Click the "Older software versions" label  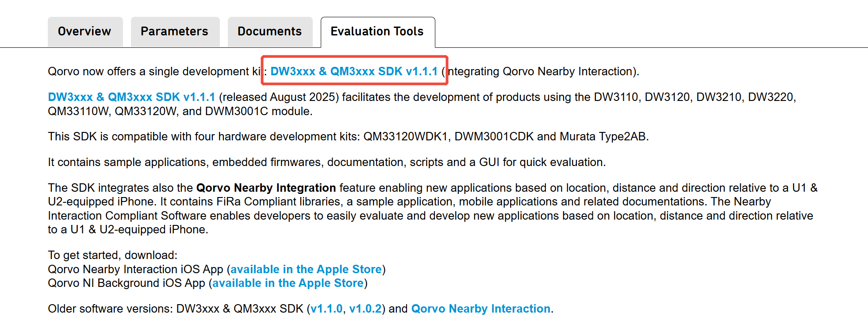109,309
